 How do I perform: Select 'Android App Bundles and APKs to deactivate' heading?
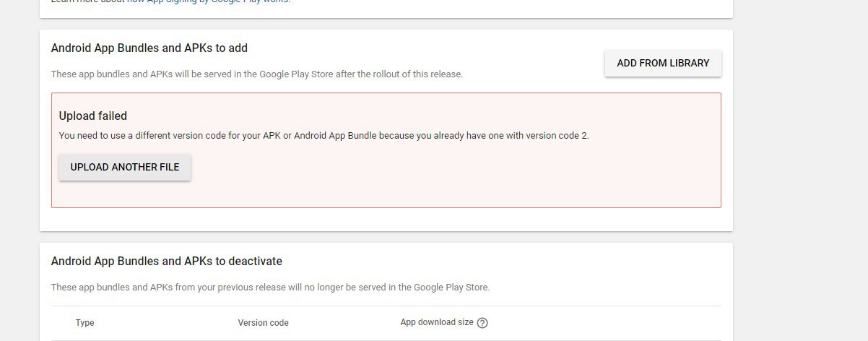click(x=167, y=261)
